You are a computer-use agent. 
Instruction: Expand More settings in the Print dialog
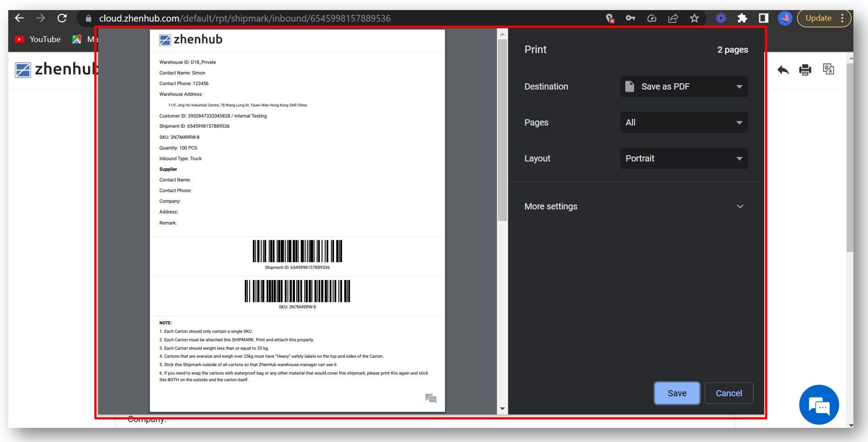coord(634,206)
